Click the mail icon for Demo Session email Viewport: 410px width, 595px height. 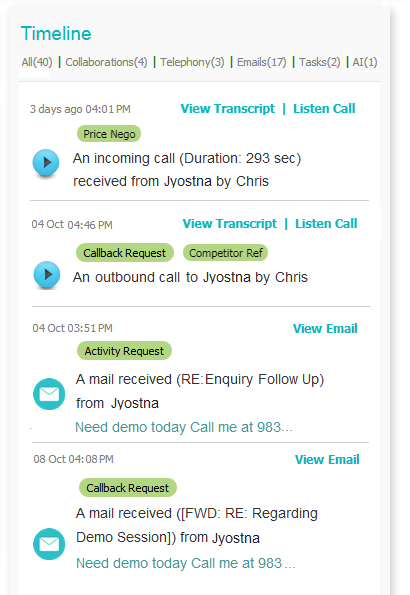point(49,544)
